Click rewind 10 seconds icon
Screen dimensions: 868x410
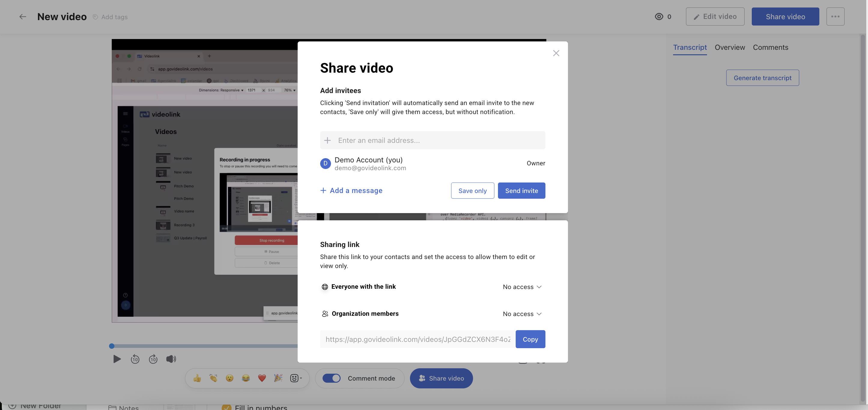coord(135,359)
